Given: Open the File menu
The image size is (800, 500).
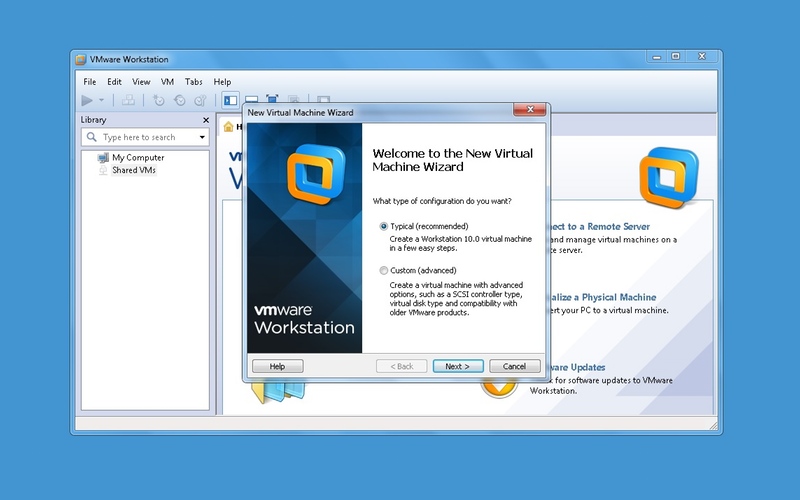Looking at the screenshot, I should point(90,82).
